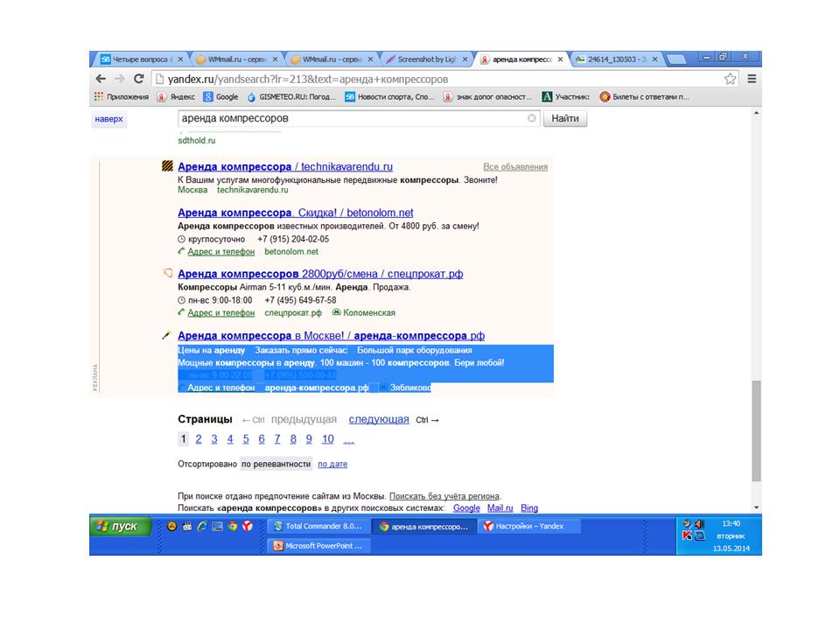Open the Приложения apps shortcut
840x630 pixels.
click(x=122, y=97)
